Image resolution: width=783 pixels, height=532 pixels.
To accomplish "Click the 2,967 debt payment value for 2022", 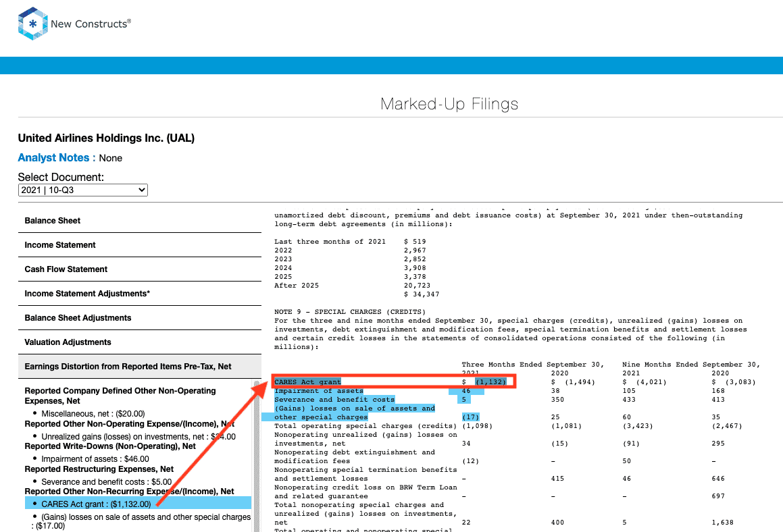I will point(415,250).
